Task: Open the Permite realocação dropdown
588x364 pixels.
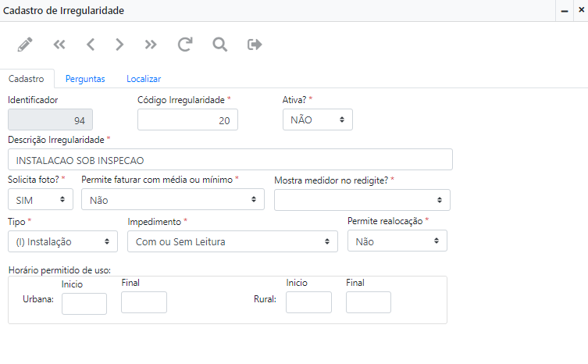Action: click(397, 241)
